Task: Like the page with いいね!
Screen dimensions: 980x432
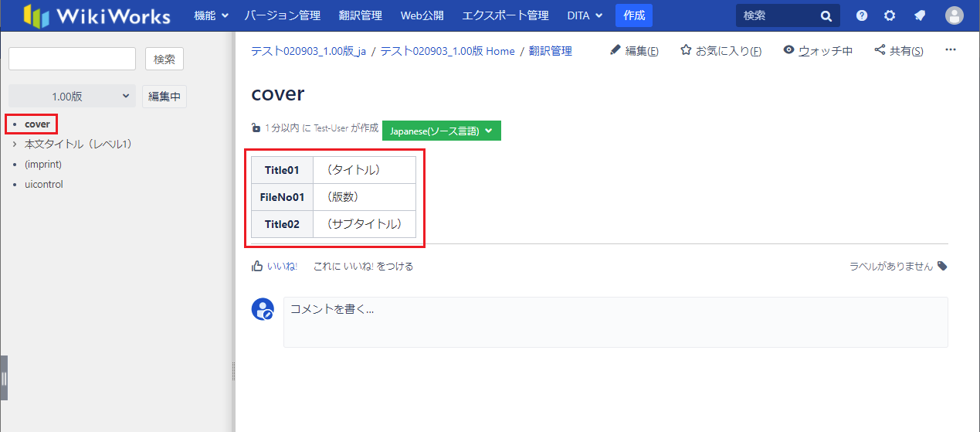Action: click(275, 266)
